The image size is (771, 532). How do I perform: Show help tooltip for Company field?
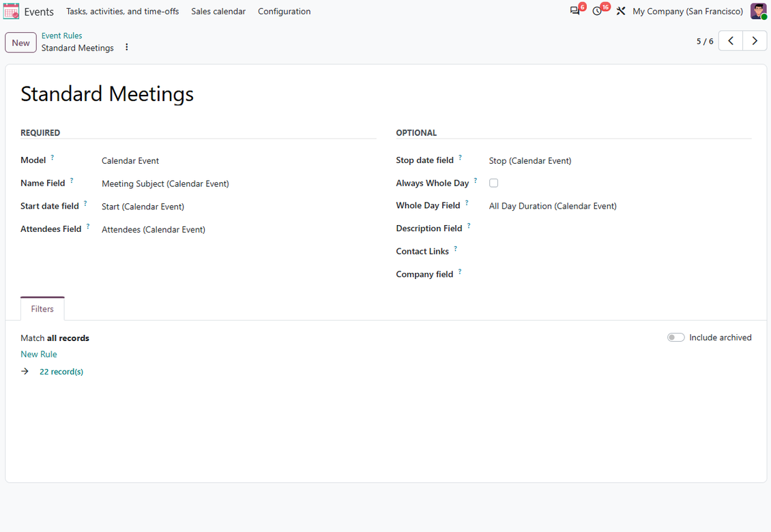[x=460, y=271]
